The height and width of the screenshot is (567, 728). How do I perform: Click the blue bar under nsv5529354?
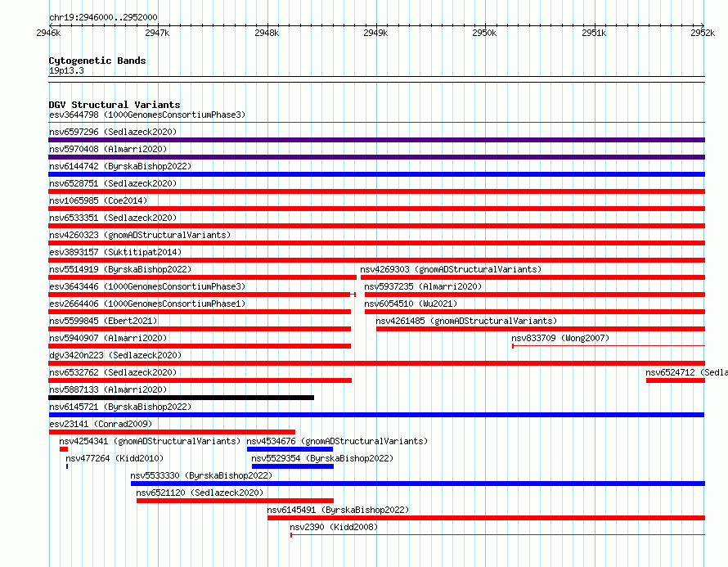tap(293, 466)
